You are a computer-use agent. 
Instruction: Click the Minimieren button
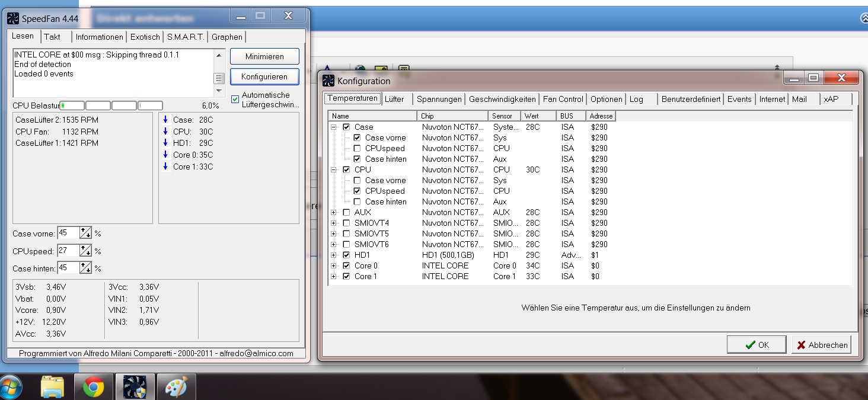coord(264,56)
